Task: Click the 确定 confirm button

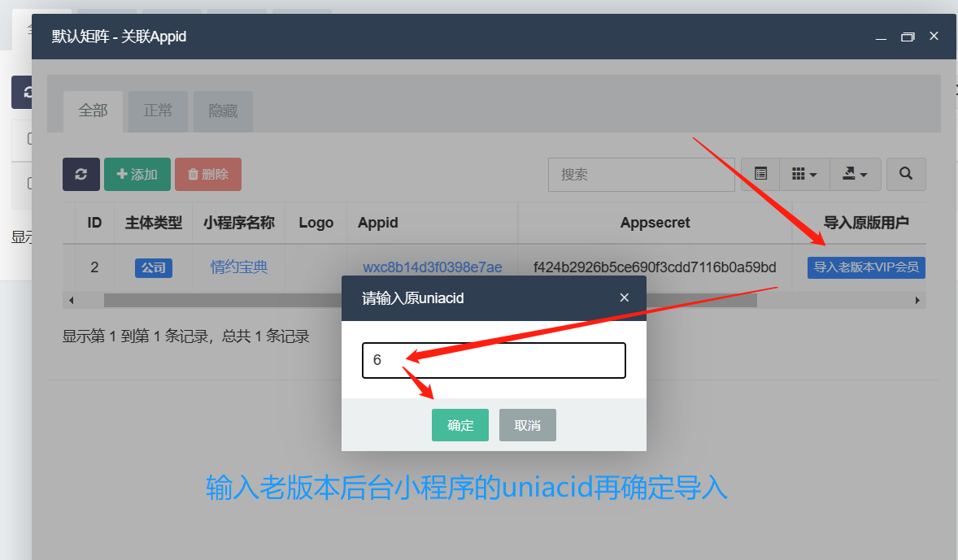Action: pos(460,425)
